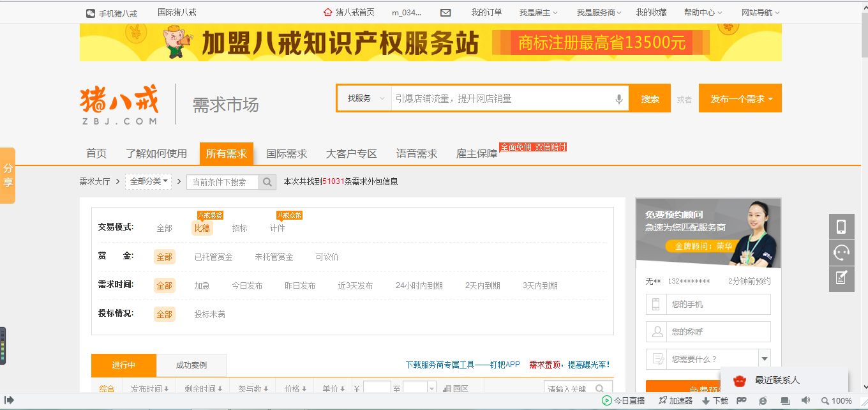Sort by 发布时间
The width and height of the screenshot is (868, 410).
[149, 388]
